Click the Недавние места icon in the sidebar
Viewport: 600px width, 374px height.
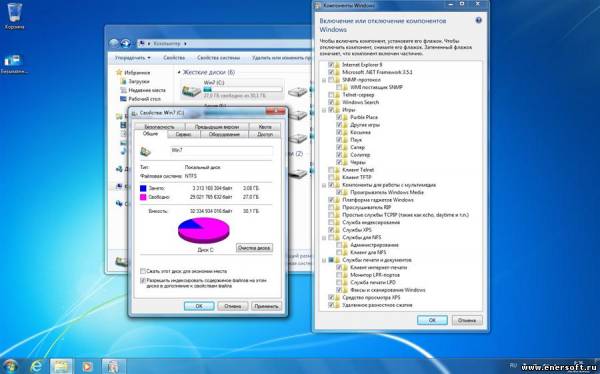[123, 90]
